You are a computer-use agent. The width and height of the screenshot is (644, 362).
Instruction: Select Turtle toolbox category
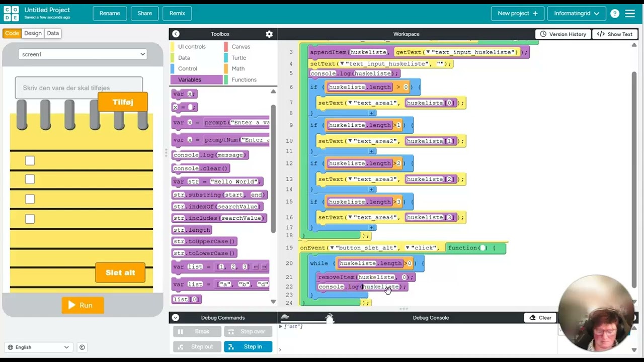pos(250,58)
